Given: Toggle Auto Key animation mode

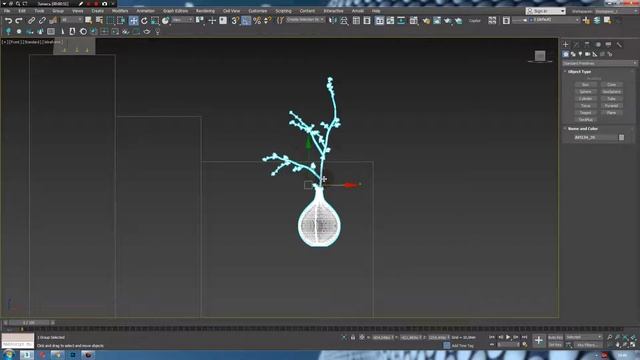Looking at the screenshot, I should (x=555, y=338).
